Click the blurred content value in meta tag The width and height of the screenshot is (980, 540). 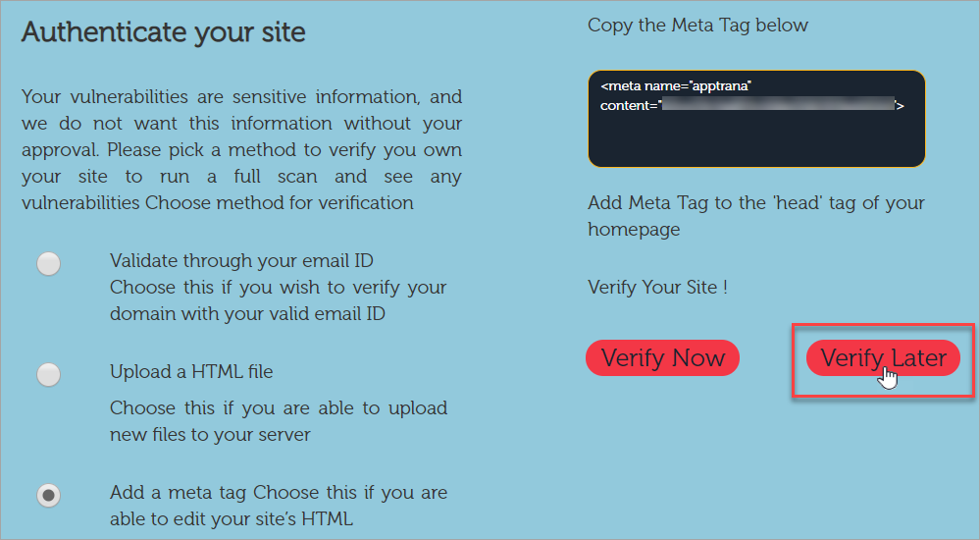click(x=778, y=104)
